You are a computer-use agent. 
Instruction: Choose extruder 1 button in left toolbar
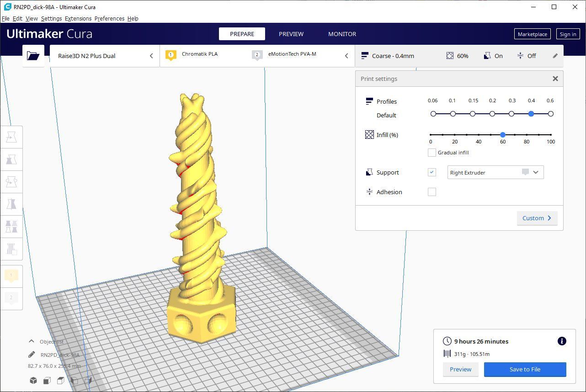tap(11, 275)
